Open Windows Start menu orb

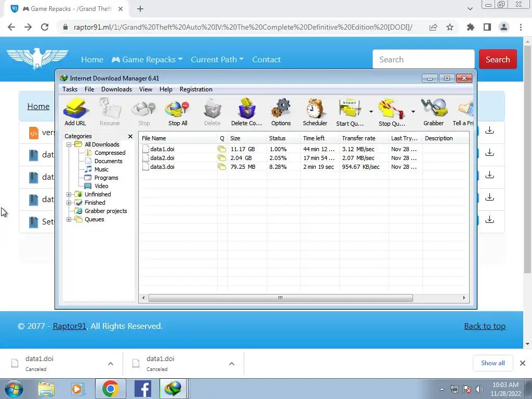point(14,389)
